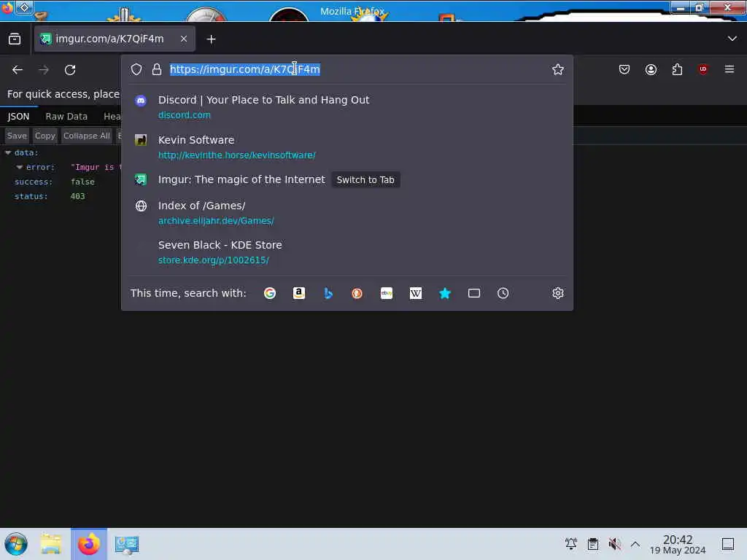Viewport: 747px width, 560px height.
Task: Collapse the data node triangle
Action: (x=8, y=153)
